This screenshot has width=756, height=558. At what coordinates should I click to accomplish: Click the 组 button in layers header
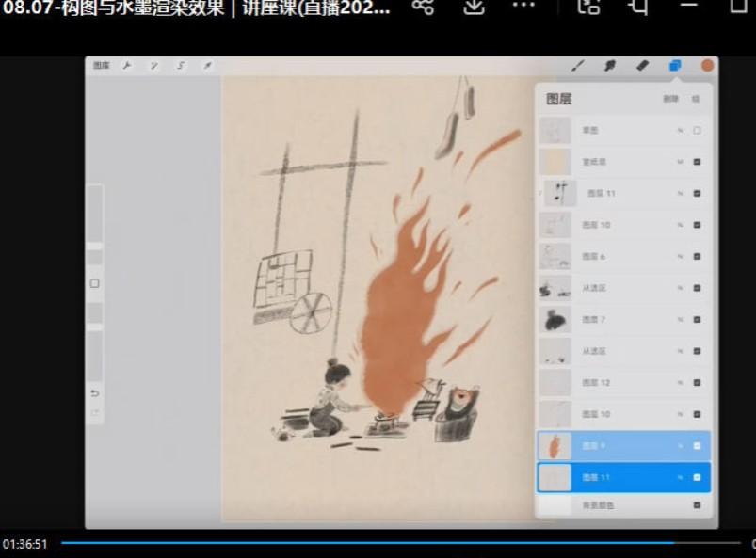click(696, 99)
